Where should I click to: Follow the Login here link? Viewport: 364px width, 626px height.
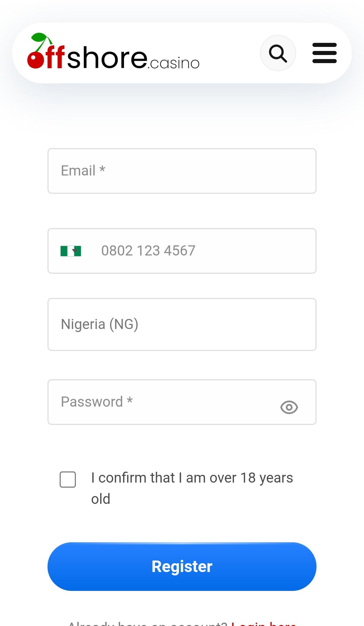point(264,623)
